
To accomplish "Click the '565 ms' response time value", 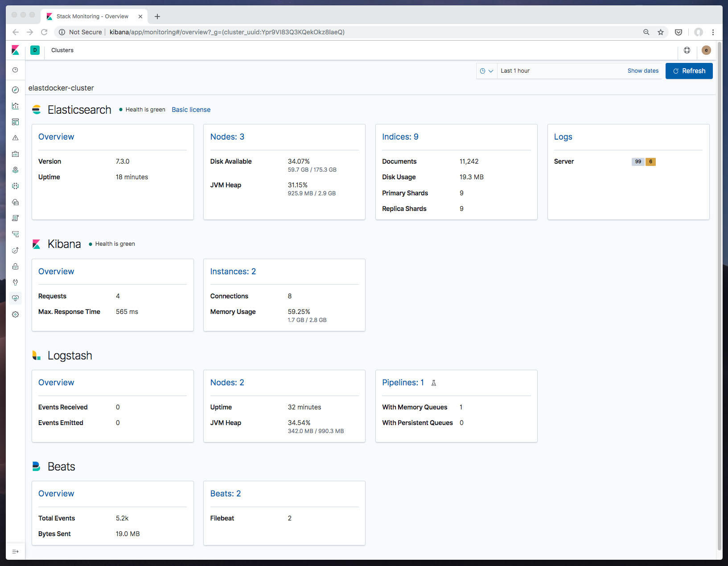I will (127, 312).
